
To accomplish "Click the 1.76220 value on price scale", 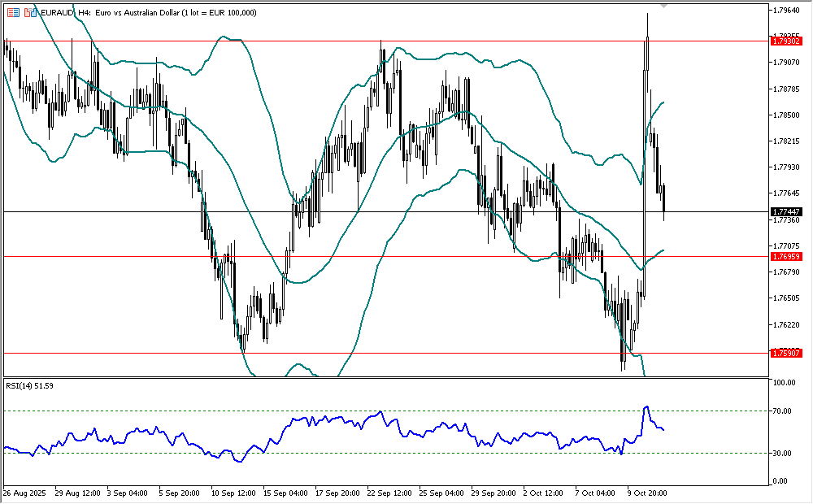I will pos(786,324).
